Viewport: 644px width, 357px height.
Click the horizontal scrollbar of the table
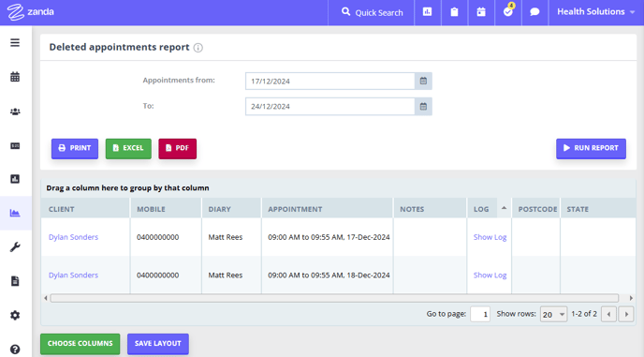[x=334, y=298]
